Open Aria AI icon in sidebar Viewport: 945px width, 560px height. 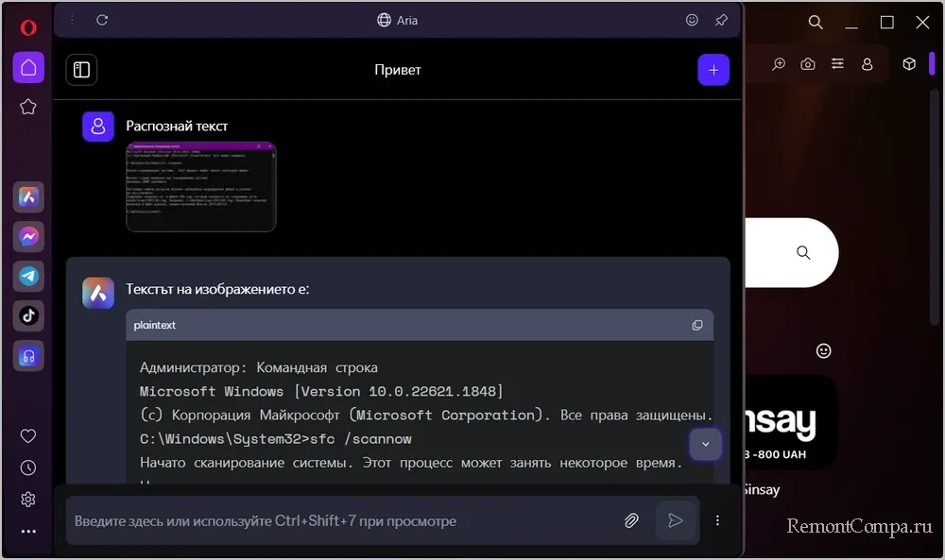pyautogui.click(x=28, y=197)
